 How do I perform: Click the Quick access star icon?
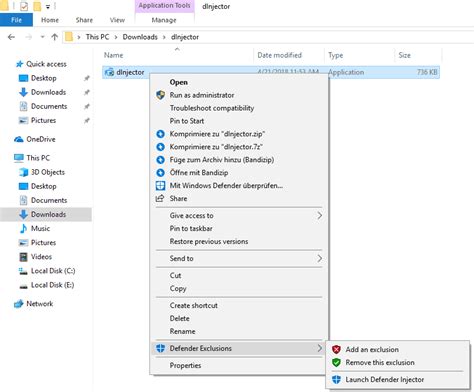pyautogui.click(x=19, y=64)
